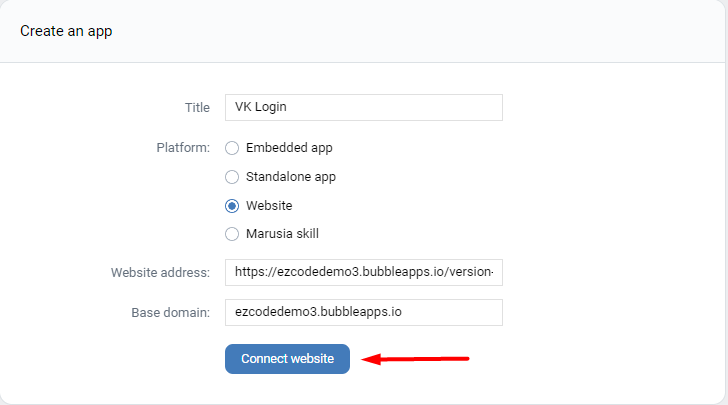Click the 'Base domain:' field label
This screenshot has height=405, width=728.
[170, 312]
